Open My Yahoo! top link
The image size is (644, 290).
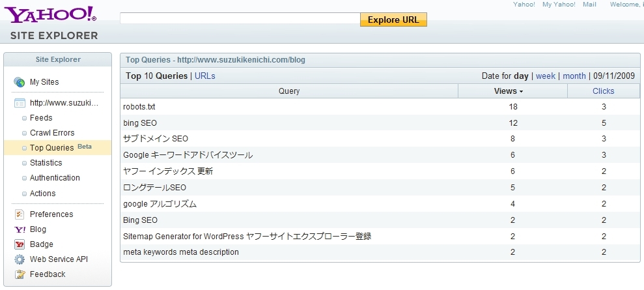(x=559, y=5)
